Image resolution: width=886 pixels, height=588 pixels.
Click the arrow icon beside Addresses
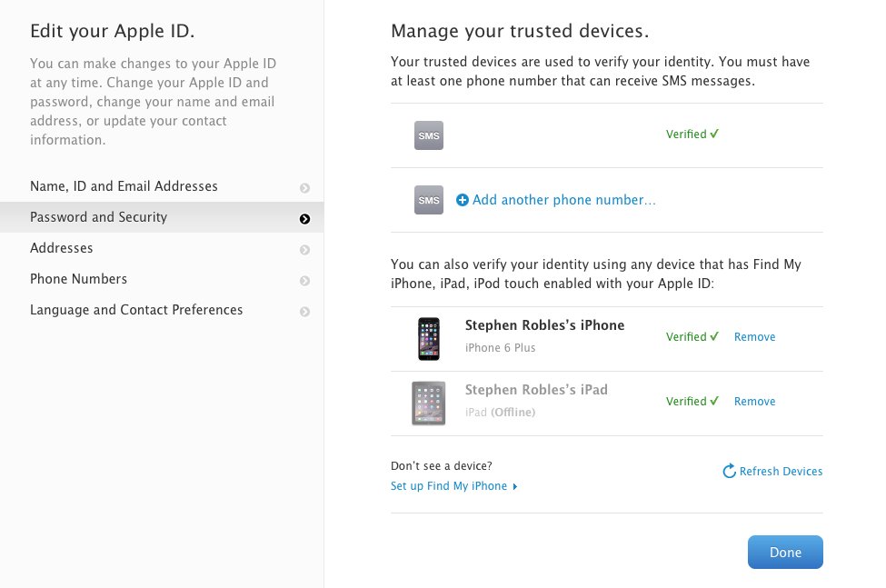point(304,250)
